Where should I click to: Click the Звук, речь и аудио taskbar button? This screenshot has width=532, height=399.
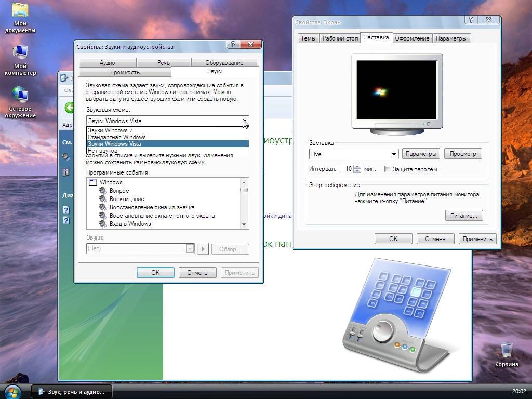pyautogui.click(x=72, y=392)
